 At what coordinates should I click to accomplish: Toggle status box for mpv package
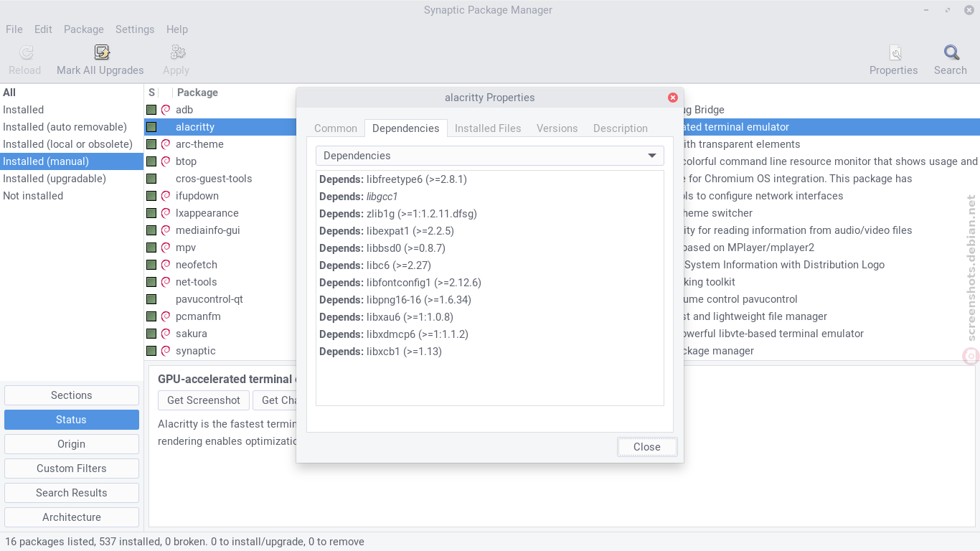(151, 248)
